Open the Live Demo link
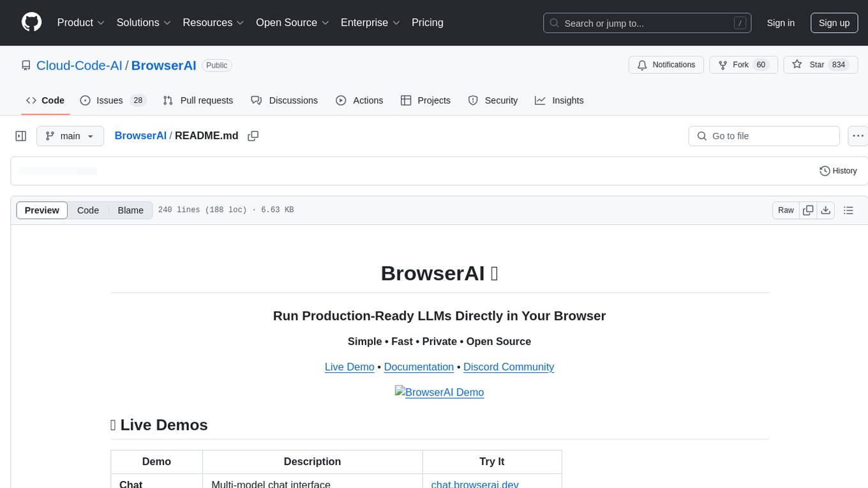868x488 pixels. tap(350, 367)
